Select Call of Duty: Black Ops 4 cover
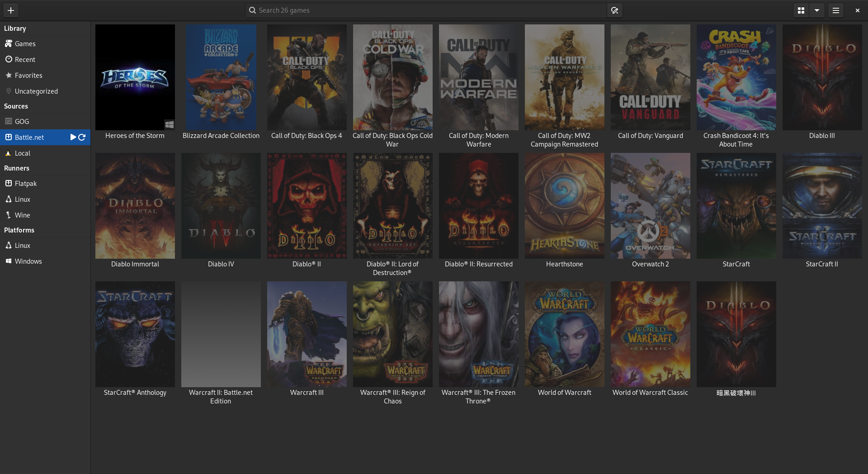 tap(307, 77)
